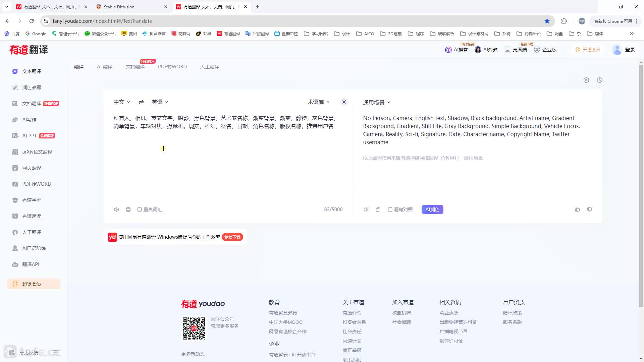Open 企业版 in the header

pyautogui.click(x=545, y=50)
